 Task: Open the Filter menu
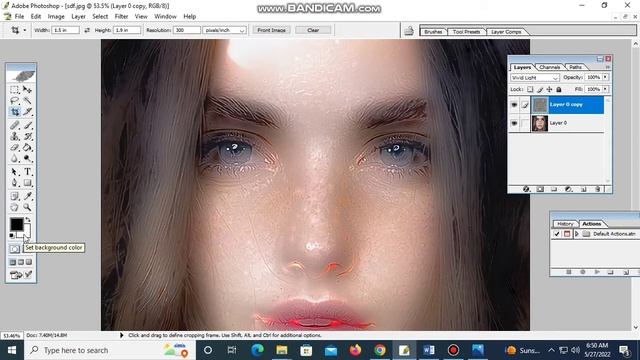pyautogui.click(x=121, y=16)
